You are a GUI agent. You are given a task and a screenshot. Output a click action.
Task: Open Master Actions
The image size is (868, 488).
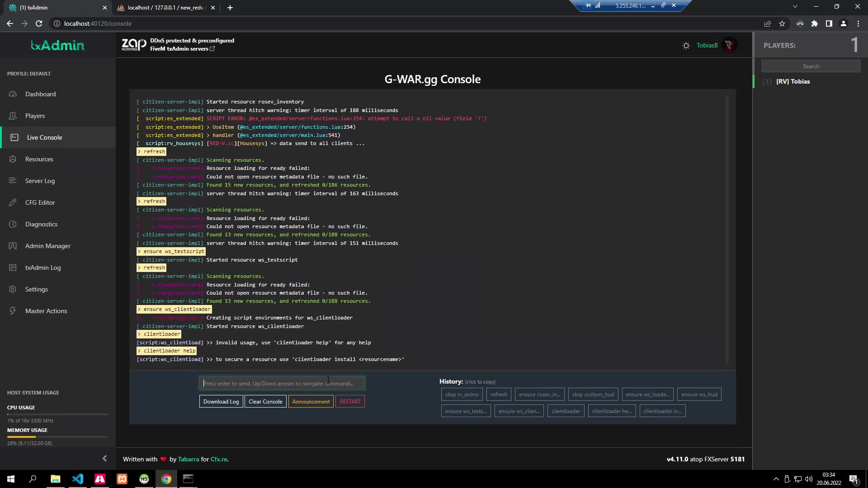tap(45, 311)
